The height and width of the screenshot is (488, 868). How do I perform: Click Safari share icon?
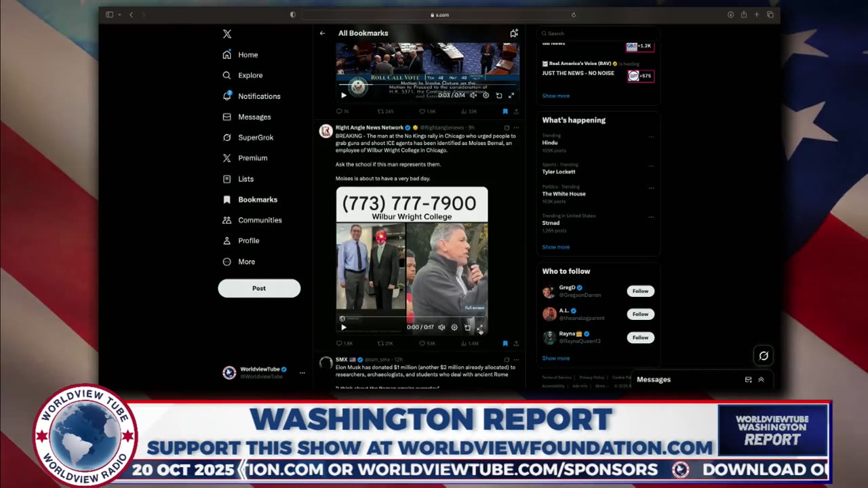744,15
